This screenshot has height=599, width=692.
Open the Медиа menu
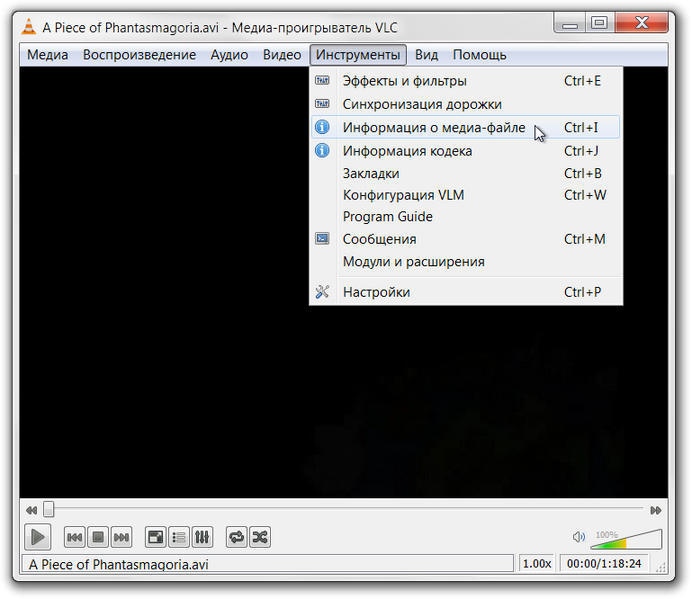tap(47, 55)
